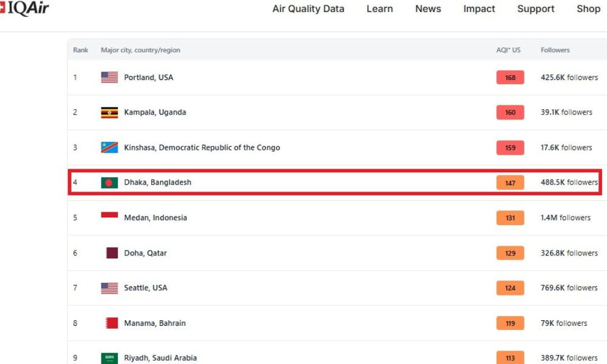Viewport: 607px width, 364px height.
Task: Click the red AQI 160 badge
Action: tap(510, 112)
